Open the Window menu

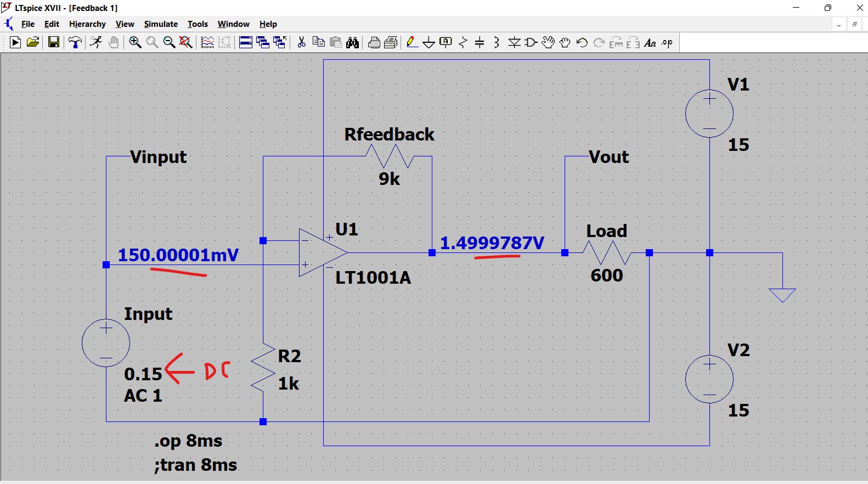[x=233, y=24]
